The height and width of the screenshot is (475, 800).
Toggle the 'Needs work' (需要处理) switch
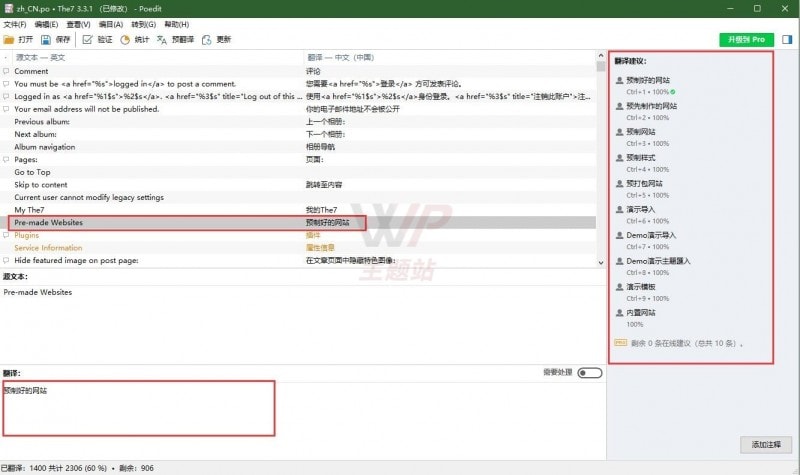[589, 373]
